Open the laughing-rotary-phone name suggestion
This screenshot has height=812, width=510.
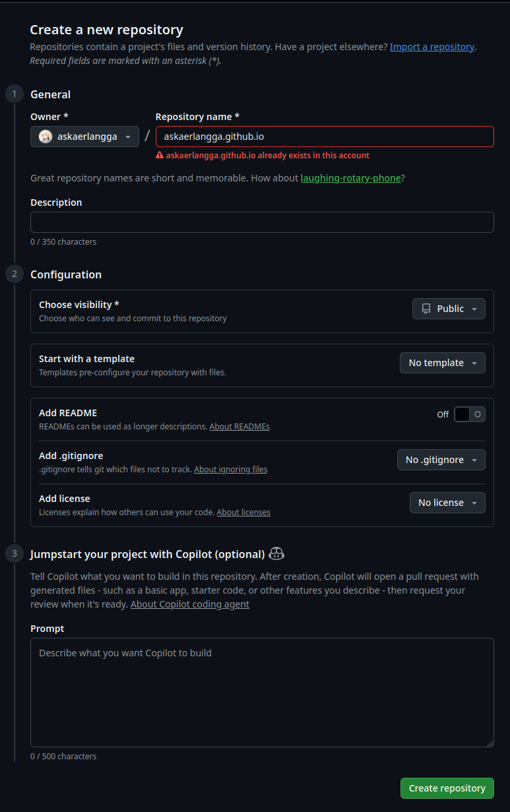(350, 177)
